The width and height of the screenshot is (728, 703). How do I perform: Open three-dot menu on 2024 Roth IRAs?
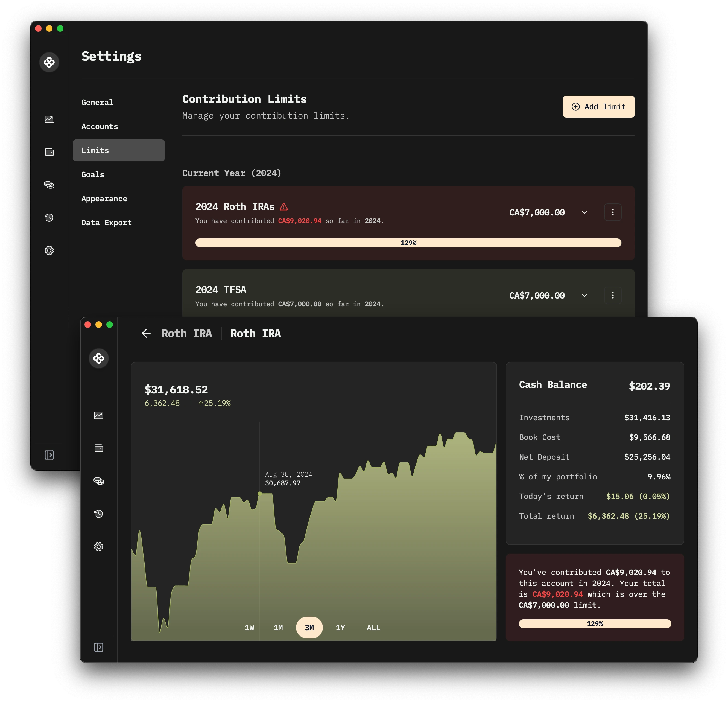click(x=612, y=212)
